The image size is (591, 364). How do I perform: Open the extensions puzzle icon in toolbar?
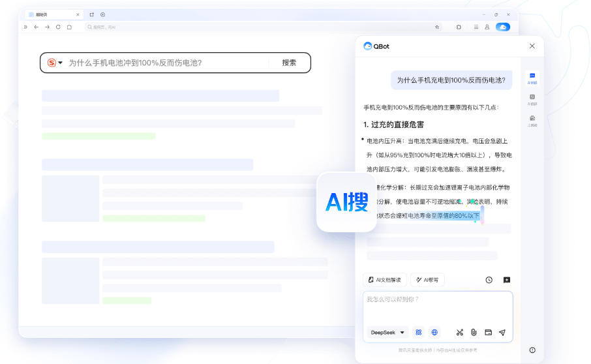click(x=459, y=27)
